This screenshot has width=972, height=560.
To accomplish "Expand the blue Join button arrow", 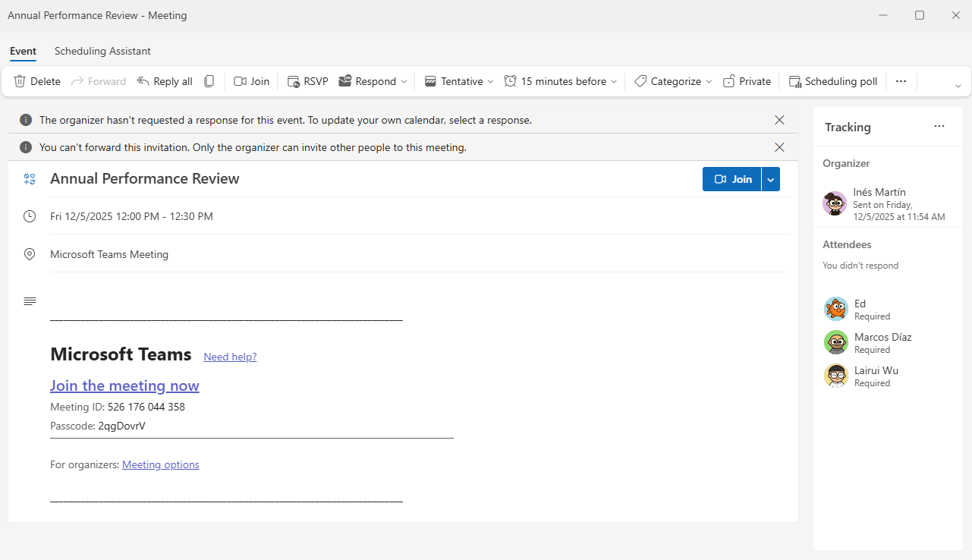I will [771, 179].
